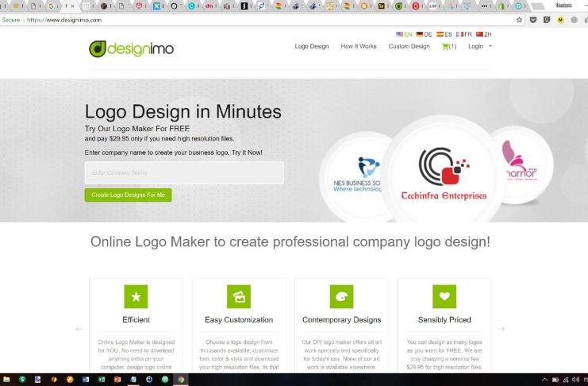Click the Create Logo Designs For Me button
Screen dimensions: 588x386
129,195
